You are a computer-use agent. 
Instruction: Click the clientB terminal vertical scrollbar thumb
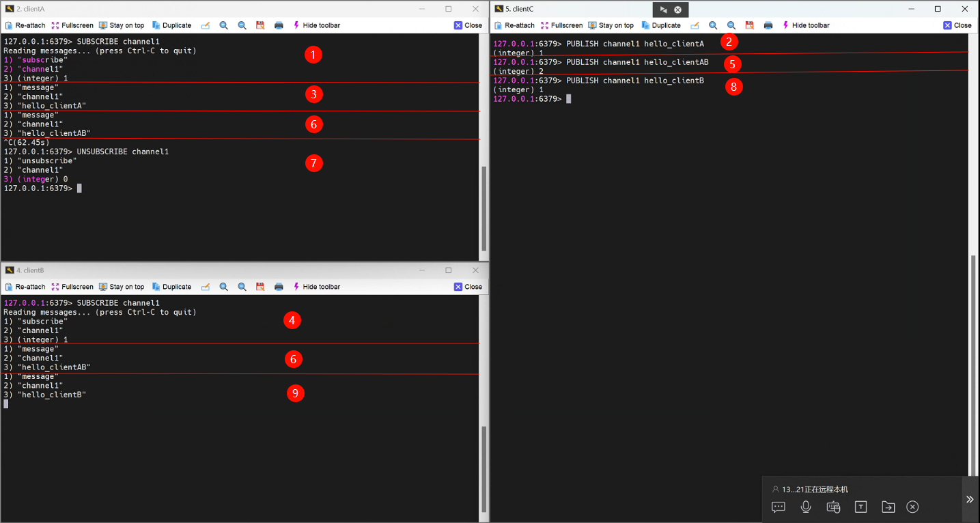[x=484, y=469]
